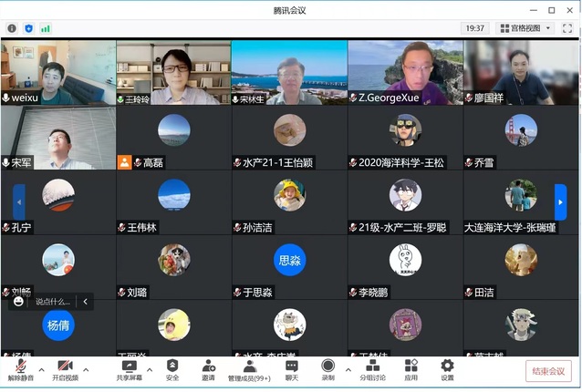582x392 pixels.
Task: Enter fullscreen mode with top-right icon
Action: tap(567, 28)
